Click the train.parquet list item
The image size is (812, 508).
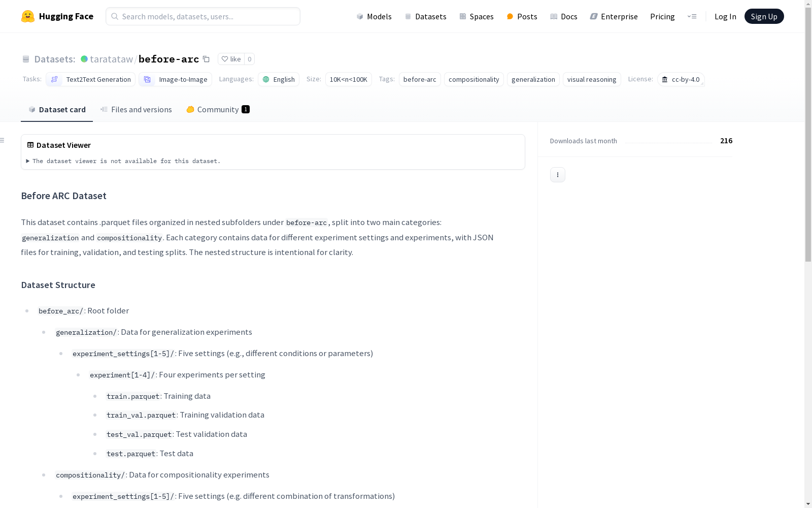pyautogui.click(x=158, y=396)
